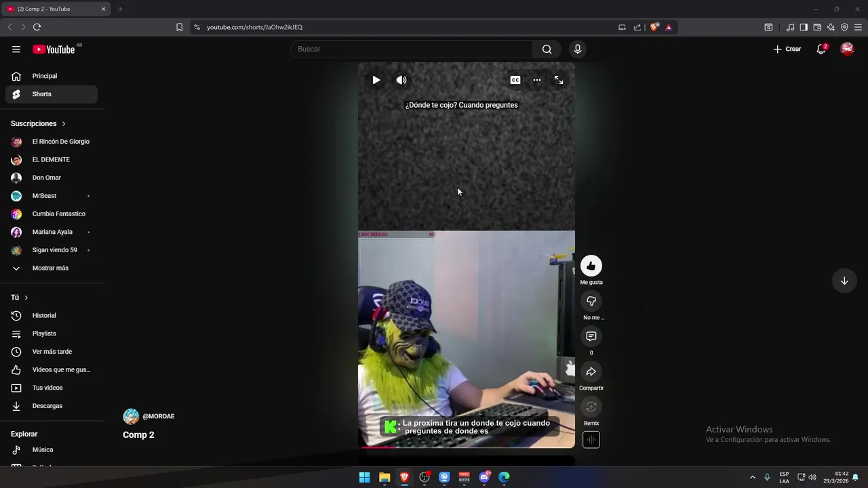The height and width of the screenshot is (488, 868).
Task: Toggle browser sidebar panel icon
Action: click(804, 27)
